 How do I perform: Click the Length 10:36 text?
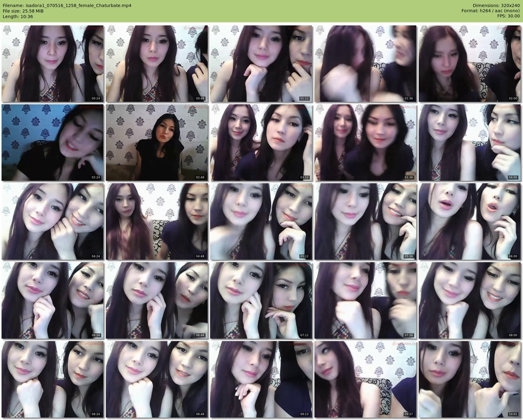pyautogui.click(x=18, y=17)
